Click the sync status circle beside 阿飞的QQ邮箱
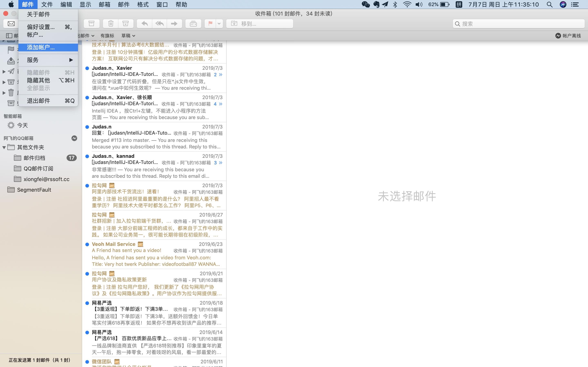This screenshot has width=588, height=367. click(74, 138)
